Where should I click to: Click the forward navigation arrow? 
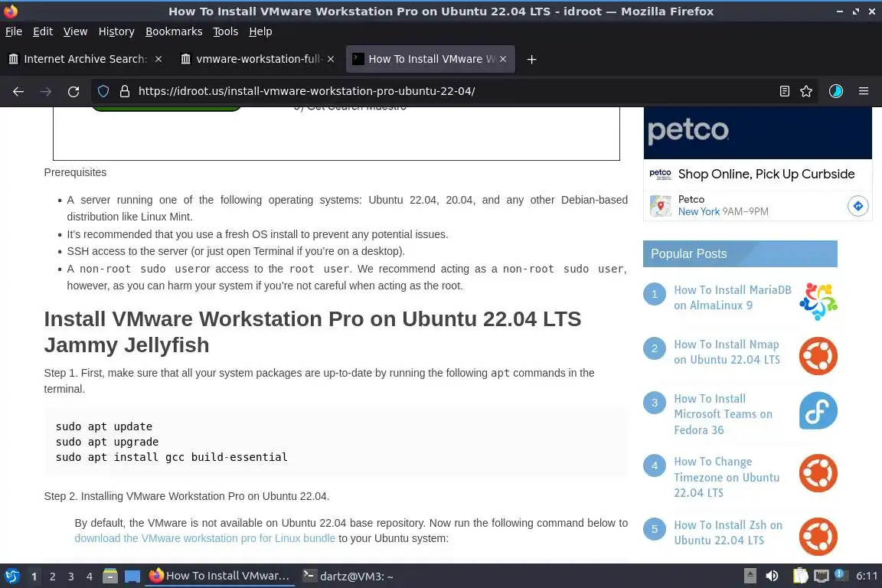pyautogui.click(x=46, y=91)
